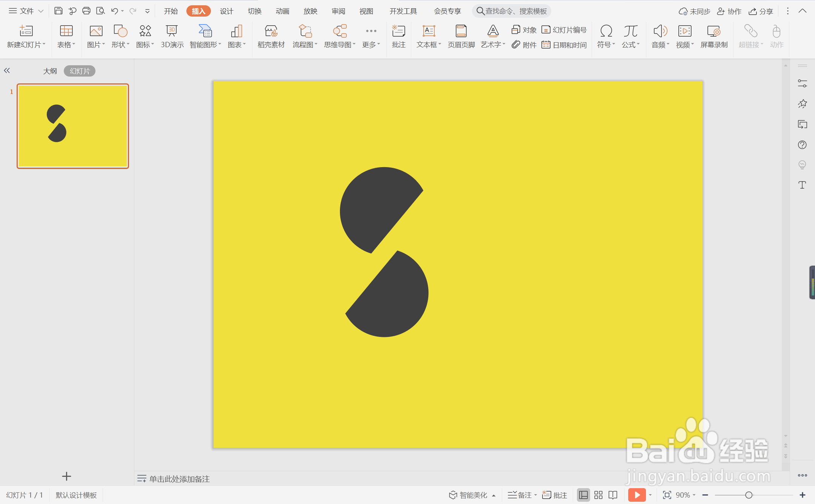Click the Save icon in the quick access bar

58,11
